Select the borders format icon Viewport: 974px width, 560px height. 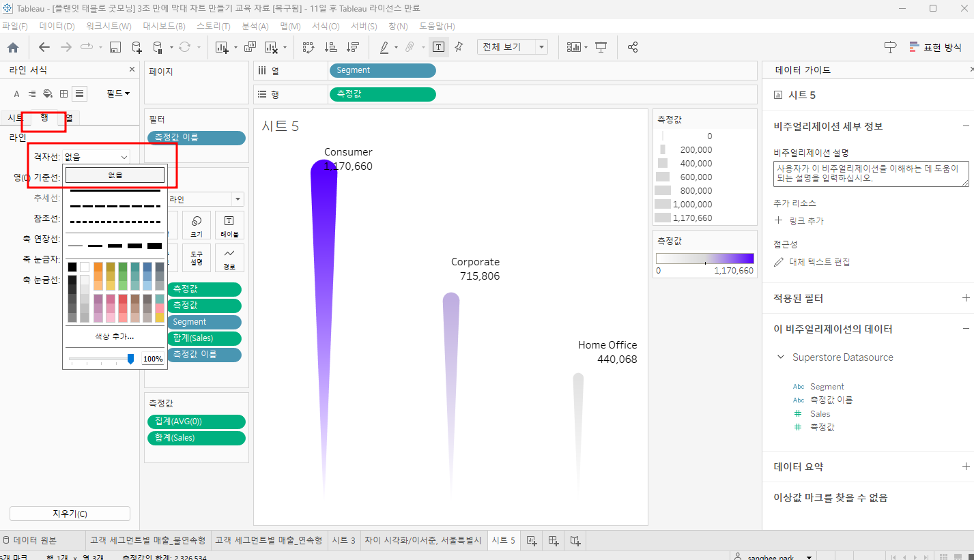(63, 93)
